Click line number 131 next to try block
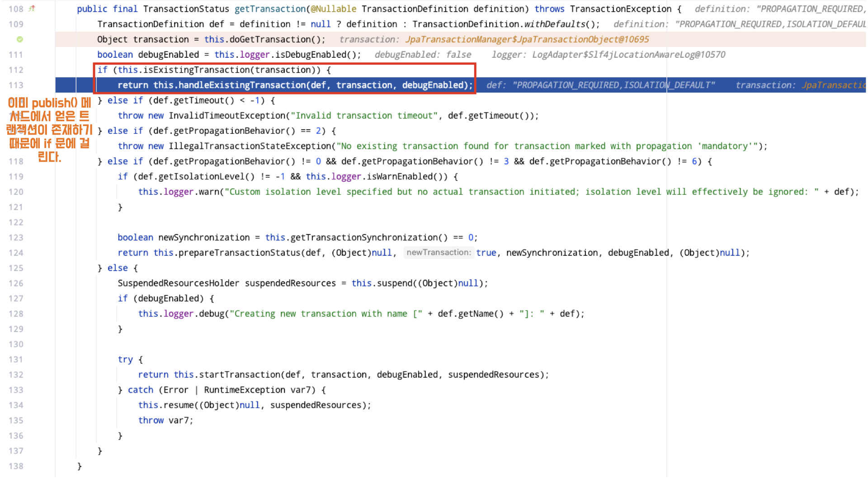 (x=16, y=360)
